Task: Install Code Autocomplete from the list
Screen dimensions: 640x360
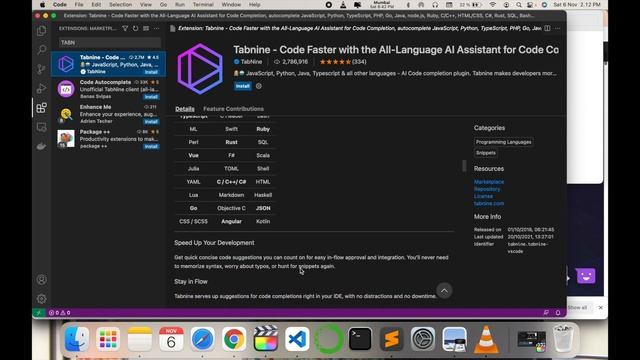Action: pos(151,97)
